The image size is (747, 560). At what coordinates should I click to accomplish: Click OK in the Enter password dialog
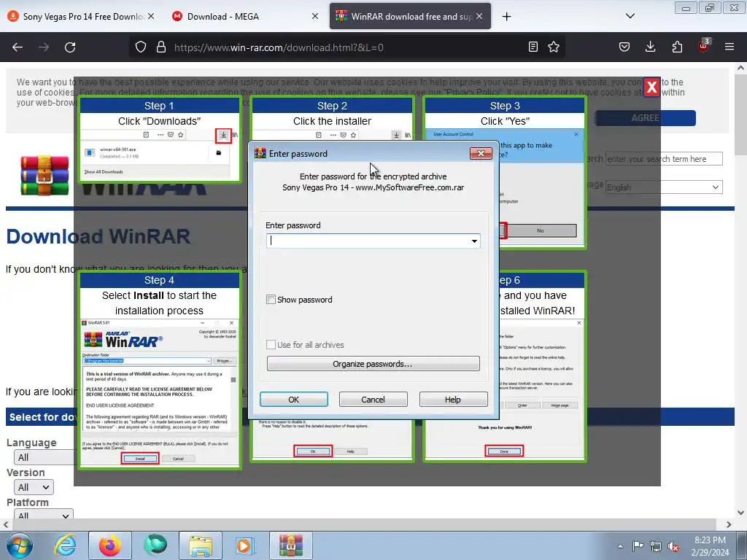pyautogui.click(x=293, y=399)
